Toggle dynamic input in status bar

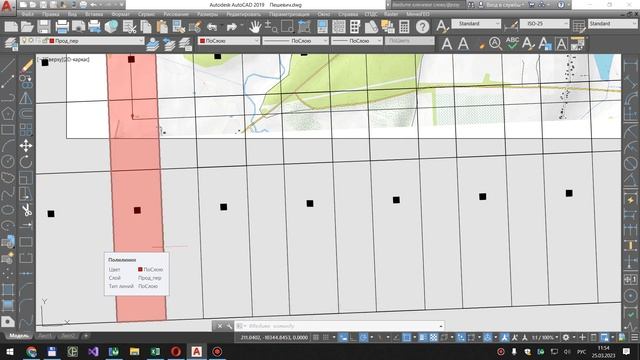coord(343,338)
